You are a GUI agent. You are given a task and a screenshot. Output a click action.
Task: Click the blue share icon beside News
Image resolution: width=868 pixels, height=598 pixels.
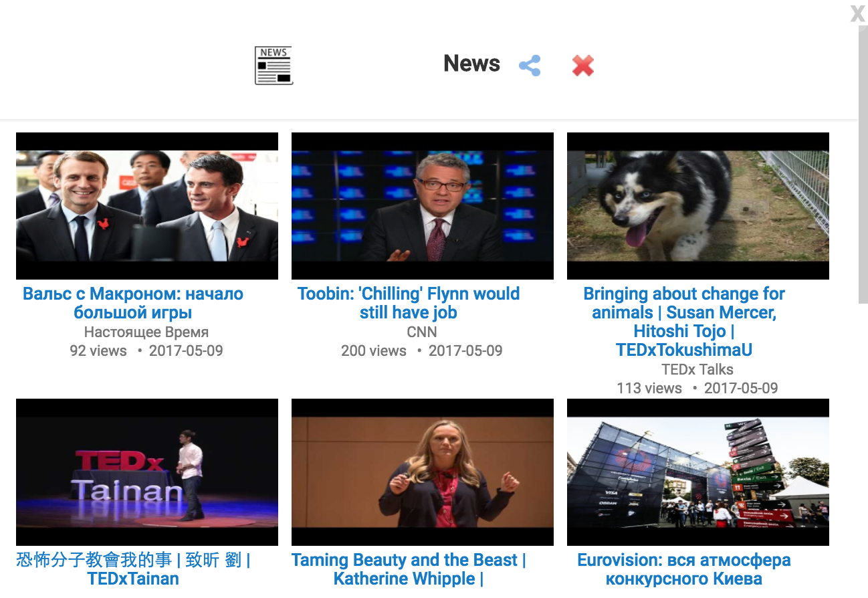530,66
